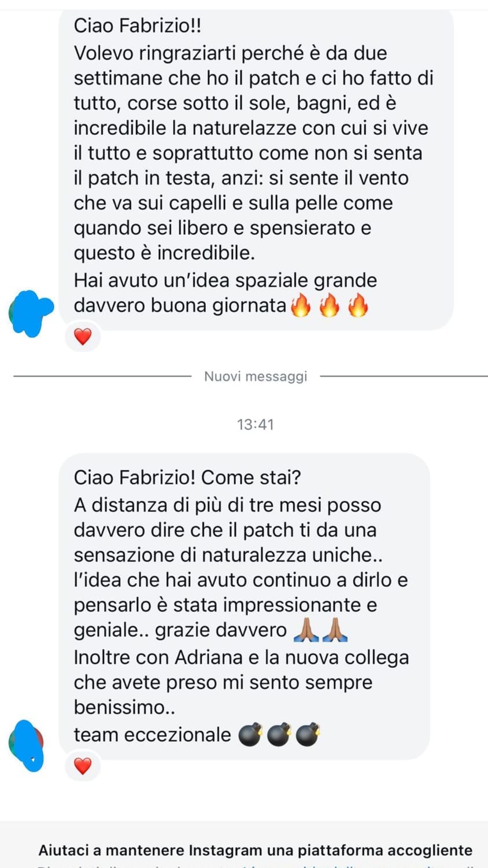Tap the 13:41 timestamp
This screenshot has width=488, height=868.
click(x=256, y=424)
